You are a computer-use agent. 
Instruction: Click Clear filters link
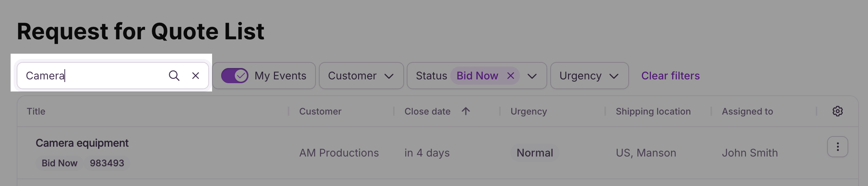tap(670, 76)
